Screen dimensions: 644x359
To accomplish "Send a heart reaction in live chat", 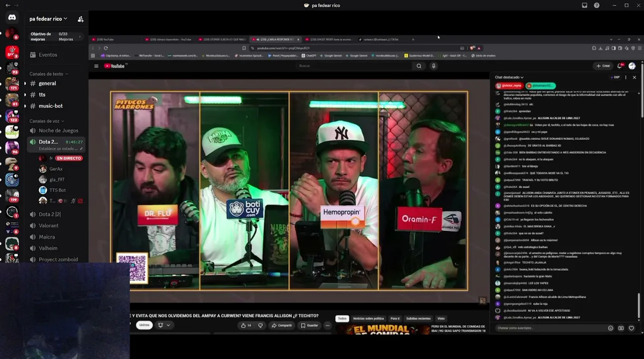I will 632,328.
